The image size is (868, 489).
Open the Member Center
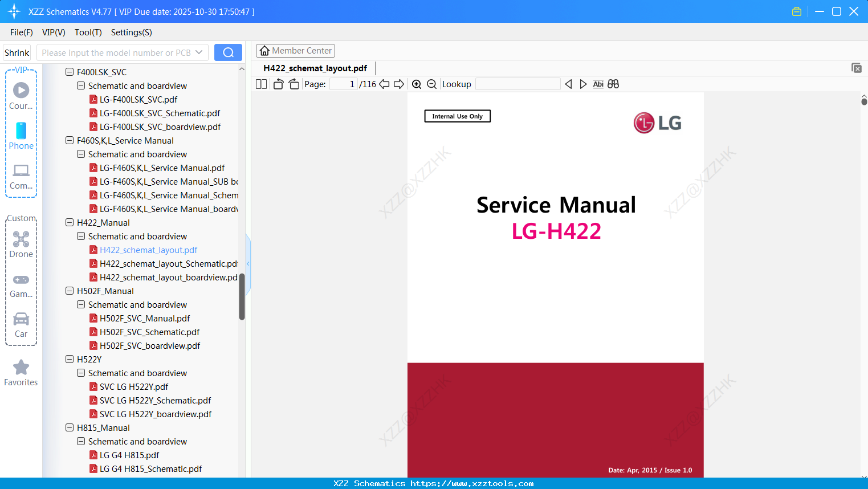coord(295,50)
